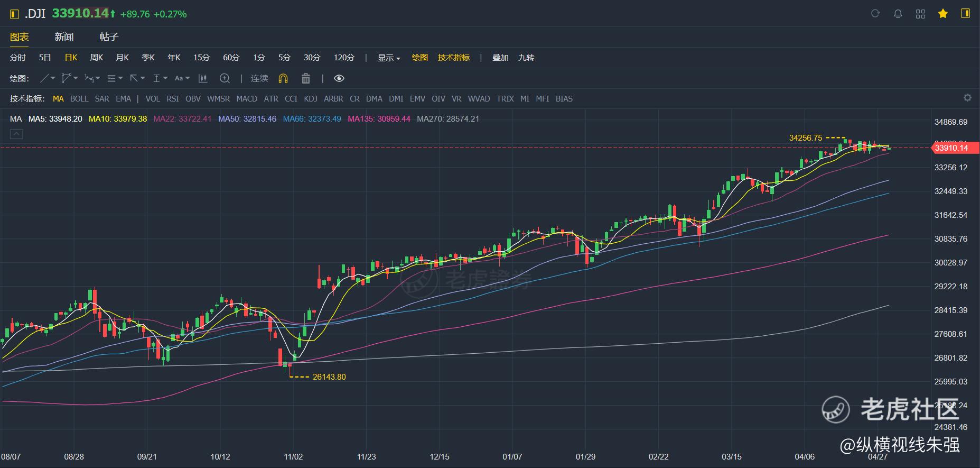Click the candlestick measure tool icon
The width and height of the screenshot is (980, 468).
pos(203,78)
